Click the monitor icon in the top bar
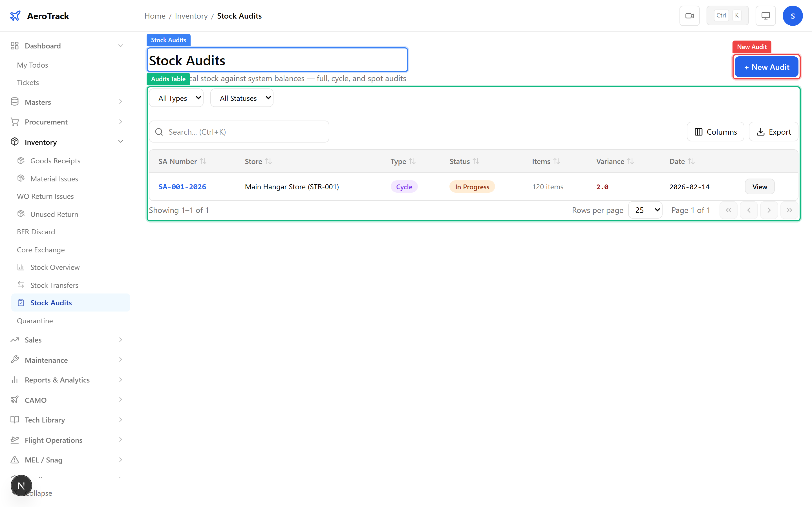The height and width of the screenshot is (507, 812). (x=765, y=15)
